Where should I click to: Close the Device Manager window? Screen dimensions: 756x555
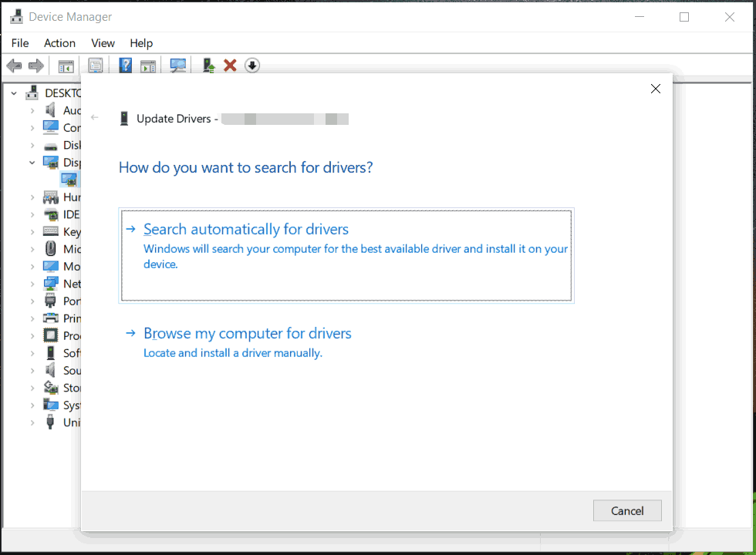coord(730,17)
